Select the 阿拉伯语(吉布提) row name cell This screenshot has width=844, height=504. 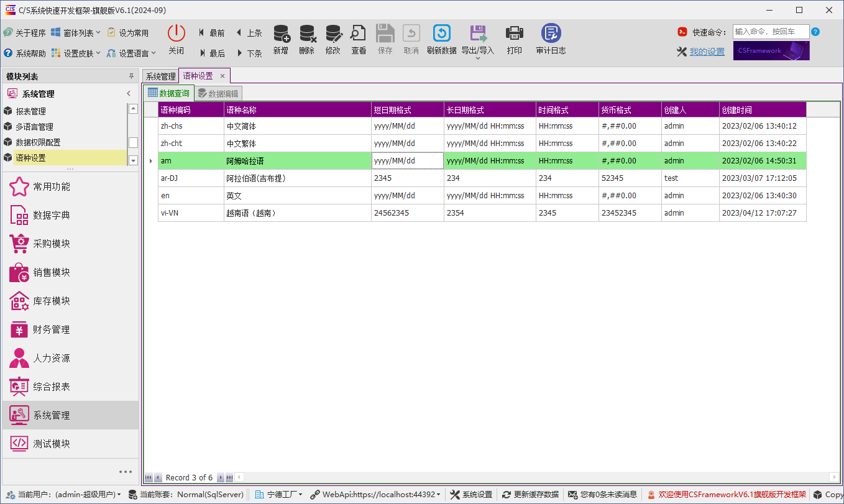coord(298,178)
